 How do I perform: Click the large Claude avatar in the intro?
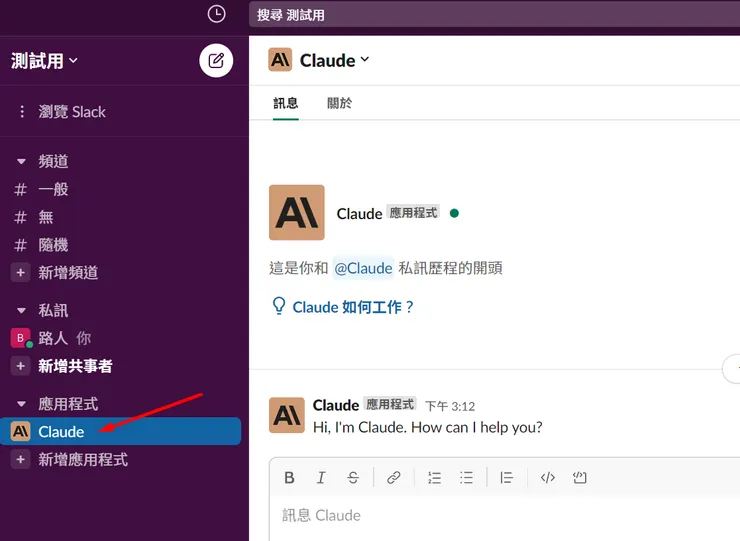click(x=297, y=212)
